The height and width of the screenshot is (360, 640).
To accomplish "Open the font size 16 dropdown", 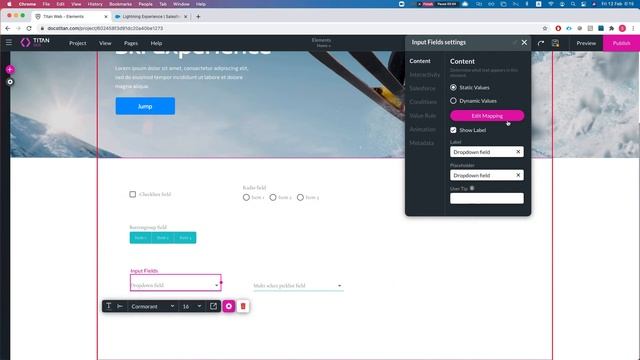I will click(192, 306).
